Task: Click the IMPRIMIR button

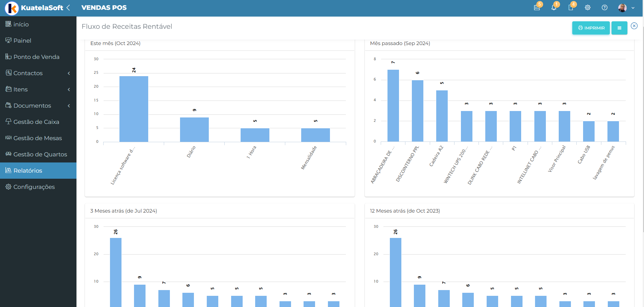Action: [x=591, y=28]
